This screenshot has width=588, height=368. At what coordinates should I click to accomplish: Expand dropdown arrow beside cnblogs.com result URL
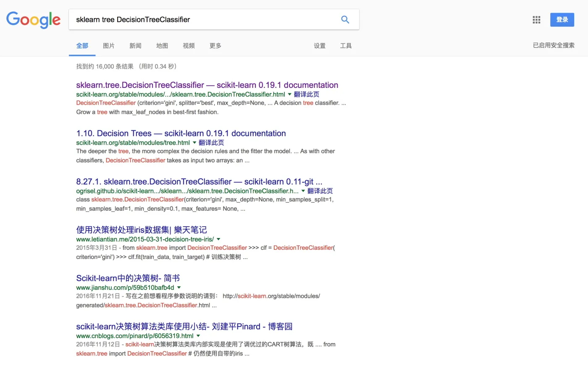[198, 336]
